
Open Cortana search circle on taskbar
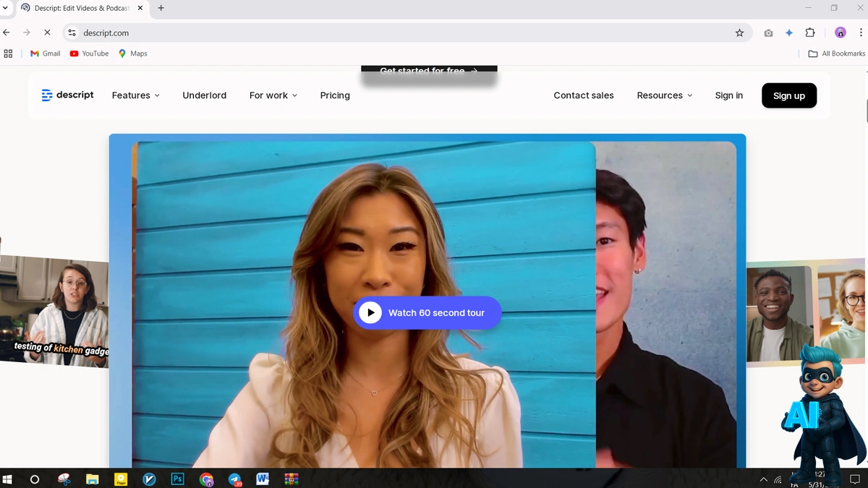(x=34, y=479)
